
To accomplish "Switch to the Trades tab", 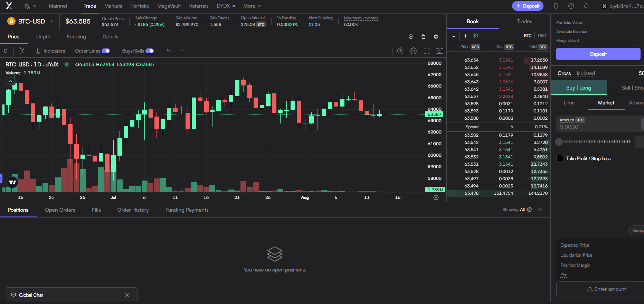I will tap(524, 21).
